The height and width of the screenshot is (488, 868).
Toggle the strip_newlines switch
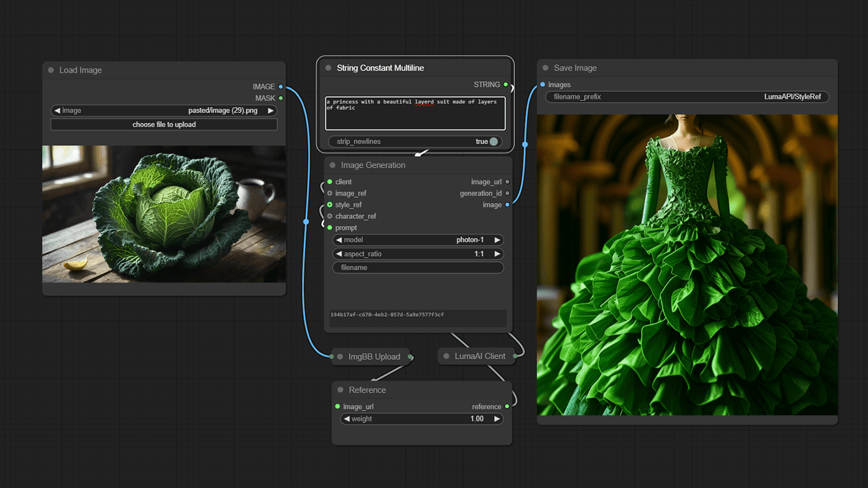pyautogui.click(x=493, y=142)
